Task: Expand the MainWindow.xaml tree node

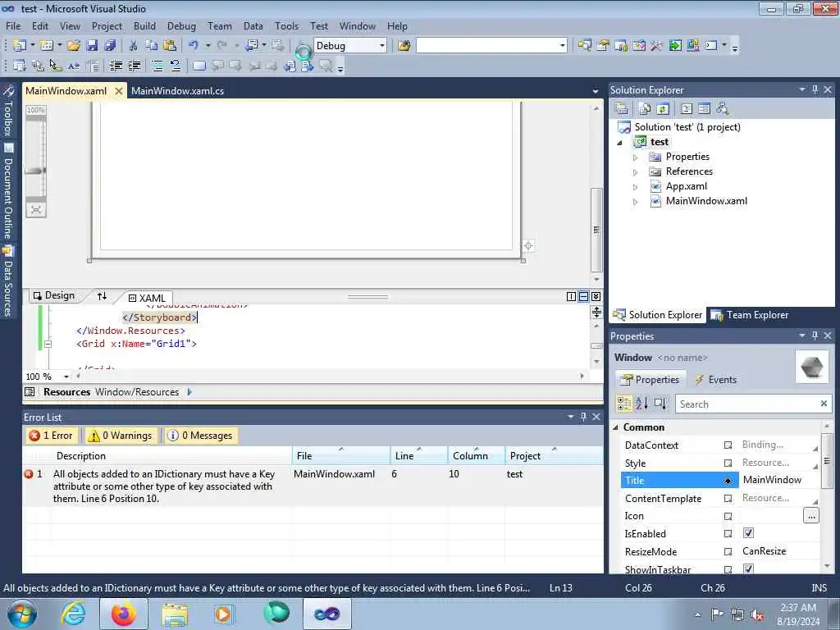Action: coord(636,202)
